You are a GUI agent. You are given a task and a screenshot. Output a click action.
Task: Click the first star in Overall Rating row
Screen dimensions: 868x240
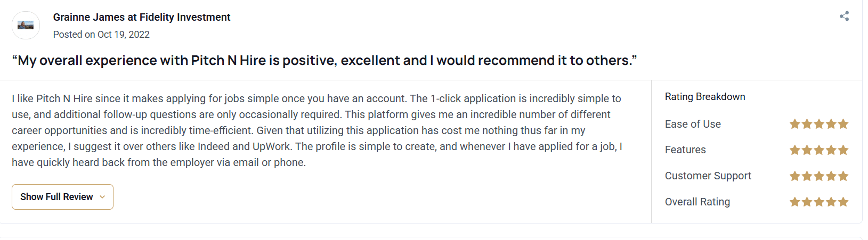(795, 202)
